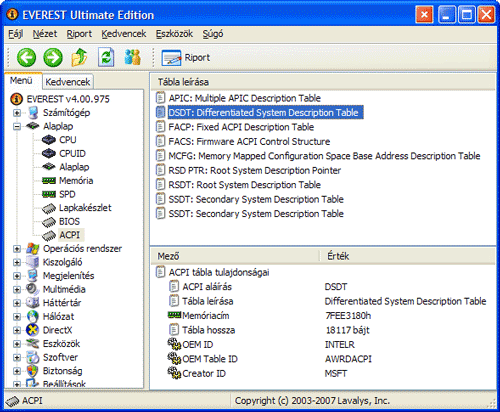Open the Súgó menu
This screenshot has width=500, height=412.
[x=213, y=34]
